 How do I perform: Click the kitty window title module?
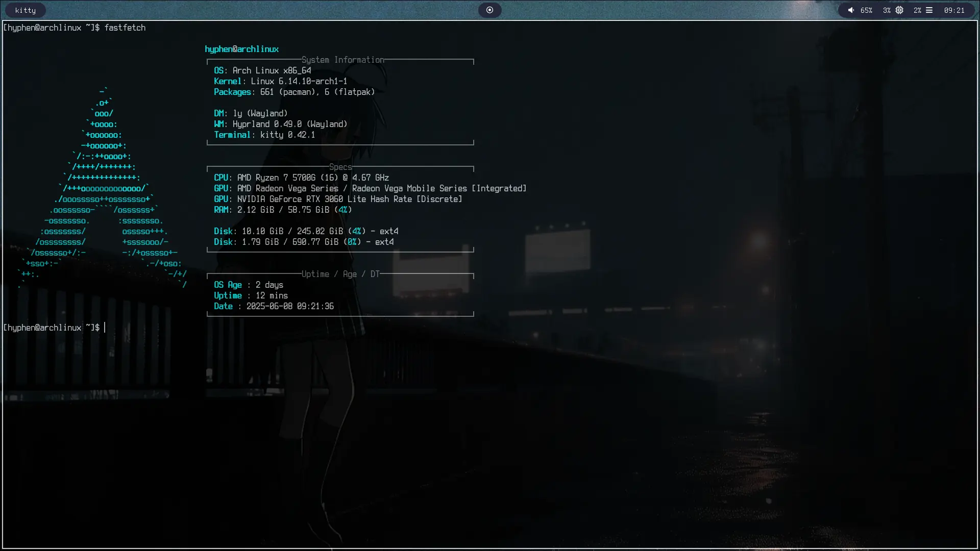(26, 10)
